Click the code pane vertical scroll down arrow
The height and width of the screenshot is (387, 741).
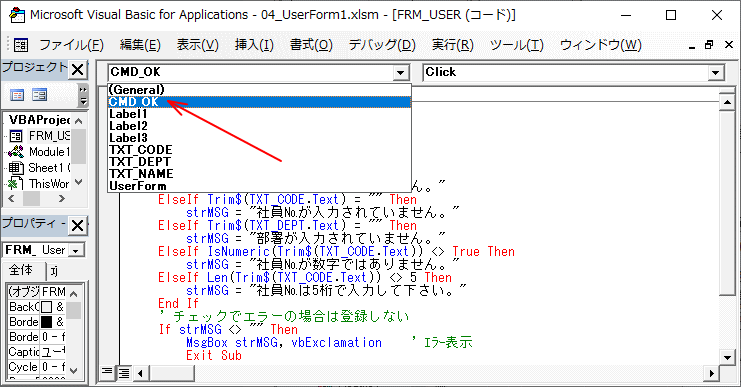(727, 358)
